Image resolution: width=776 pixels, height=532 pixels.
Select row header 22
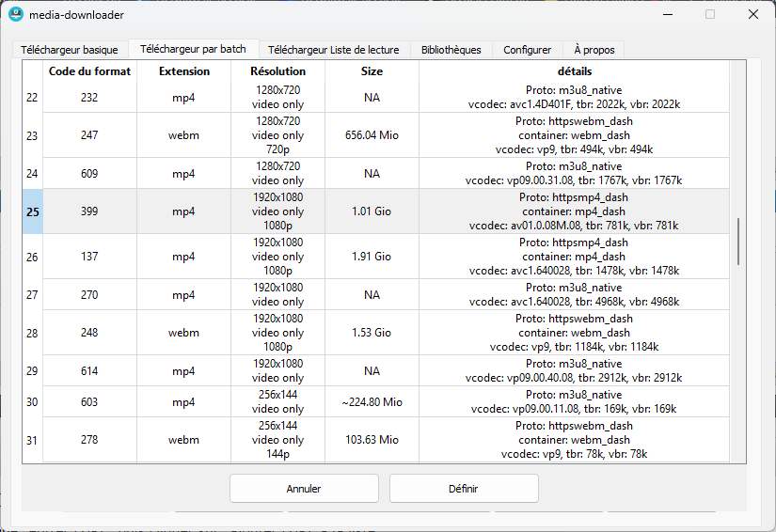coord(33,98)
